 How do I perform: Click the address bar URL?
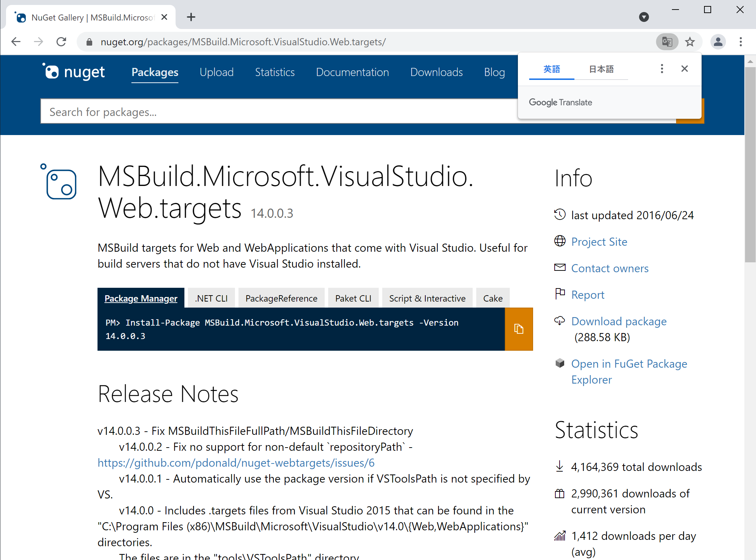[x=243, y=42]
